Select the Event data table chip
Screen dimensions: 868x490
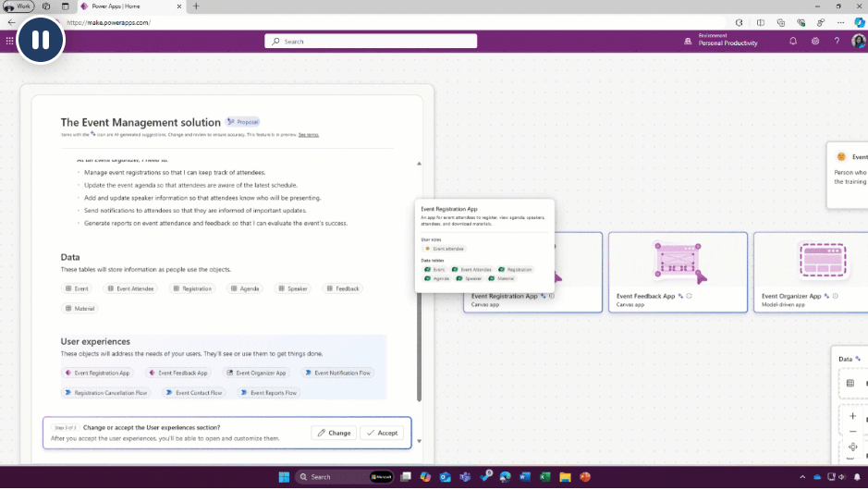[x=77, y=288]
